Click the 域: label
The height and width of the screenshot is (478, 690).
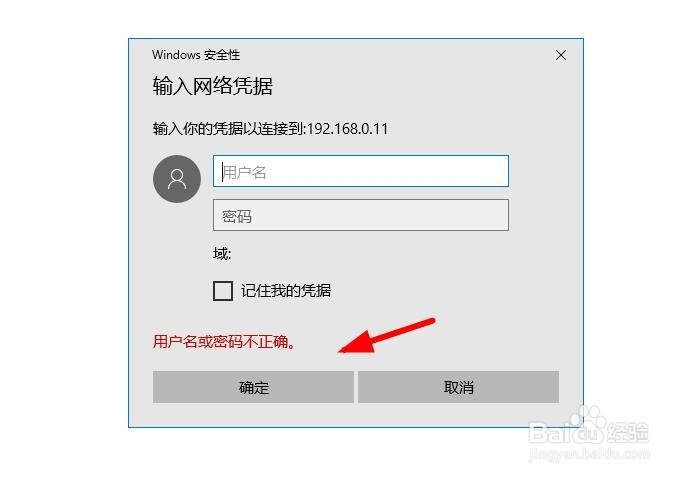222,254
